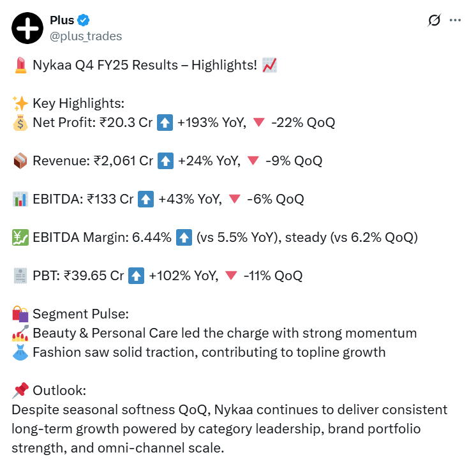Click the Plus display name
The height and width of the screenshot is (471, 476).
62,20
